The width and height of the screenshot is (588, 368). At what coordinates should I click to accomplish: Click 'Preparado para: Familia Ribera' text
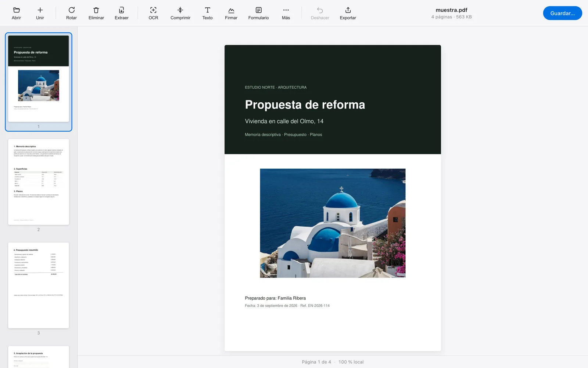point(275,298)
